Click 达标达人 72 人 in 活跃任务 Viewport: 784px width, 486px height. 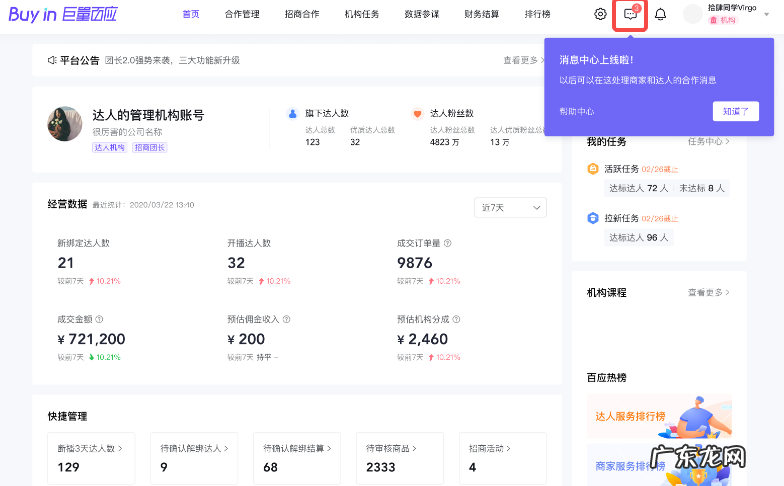click(x=639, y=188)
